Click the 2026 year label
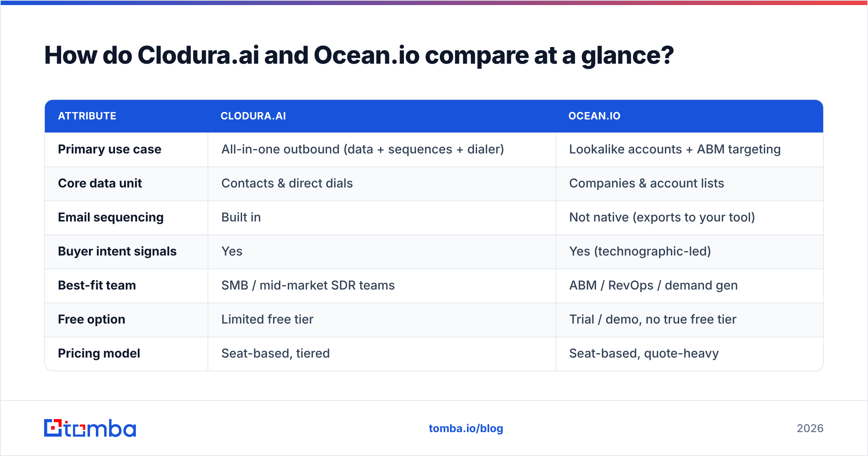The height and width of the screenshot is (456, 868). point(810,428)
